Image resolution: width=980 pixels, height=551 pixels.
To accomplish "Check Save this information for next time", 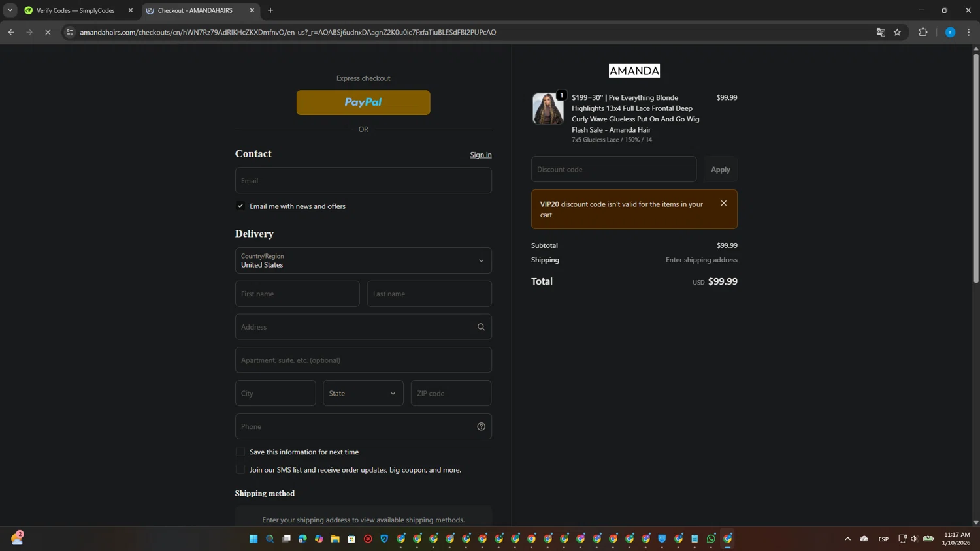I will point(240,452).
